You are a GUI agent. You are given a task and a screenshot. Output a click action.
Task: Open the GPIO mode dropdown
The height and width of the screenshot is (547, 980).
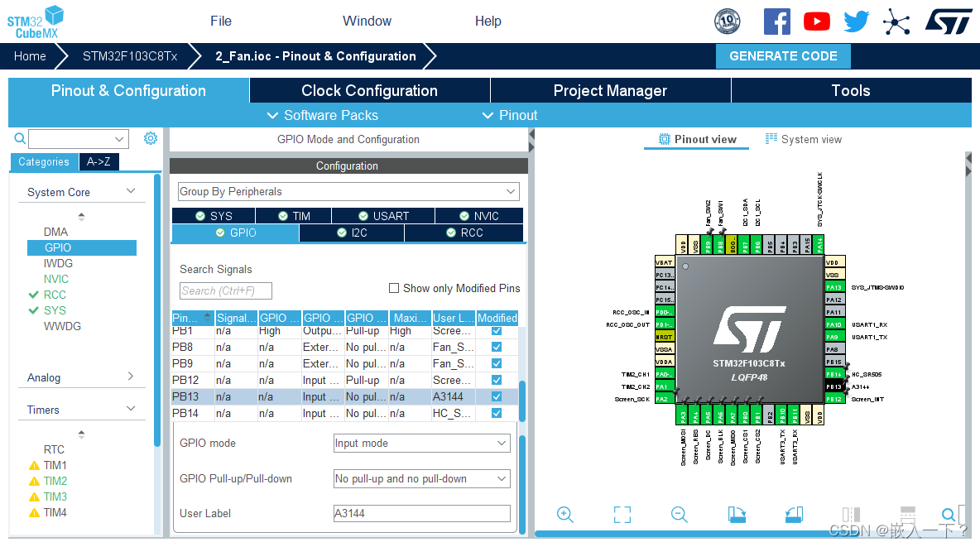pos(422,444)
